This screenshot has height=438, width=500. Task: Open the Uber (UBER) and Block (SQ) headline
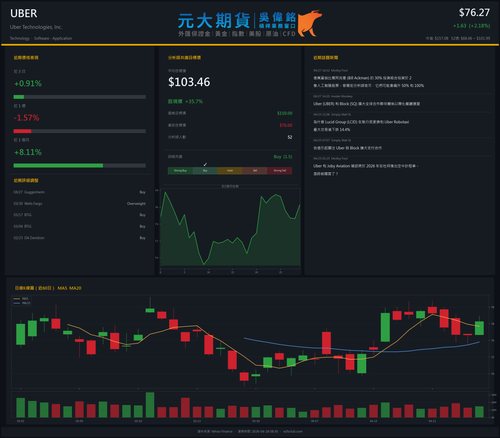click(366, 104)
